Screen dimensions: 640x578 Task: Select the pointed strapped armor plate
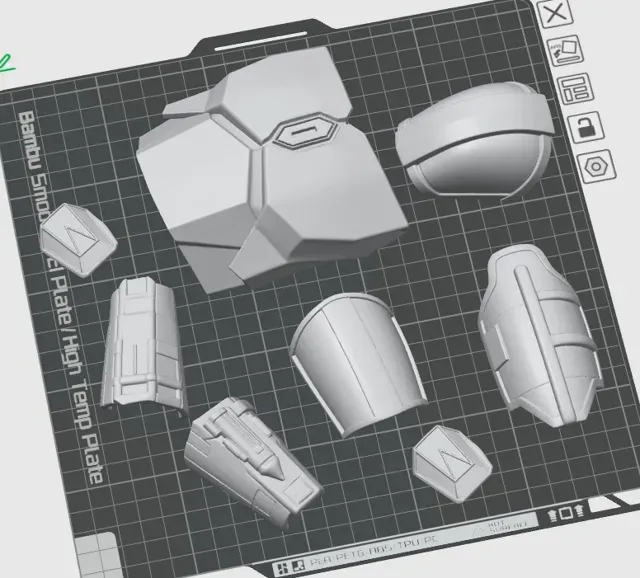[x=539, y=335]
